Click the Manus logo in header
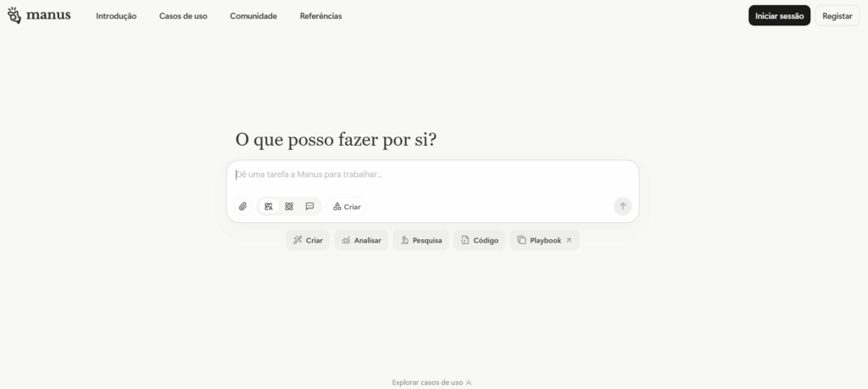Image resolution: width=868 pixels, height=389 pixels. 39,15
